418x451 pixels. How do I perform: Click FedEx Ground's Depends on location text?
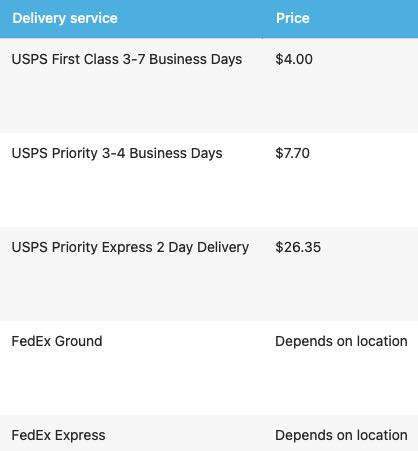[341, 341]
